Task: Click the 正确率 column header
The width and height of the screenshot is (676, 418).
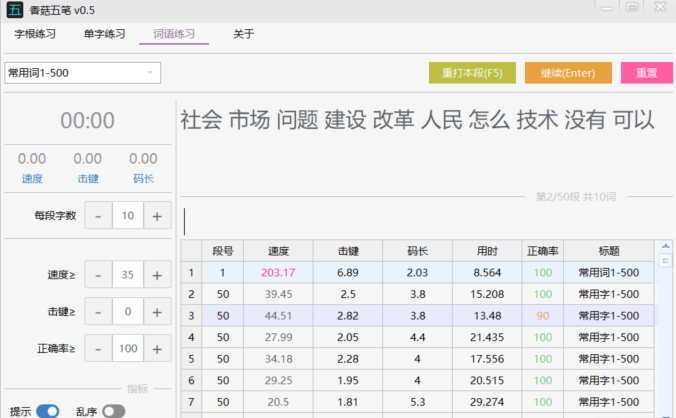Action: point(543,251)
